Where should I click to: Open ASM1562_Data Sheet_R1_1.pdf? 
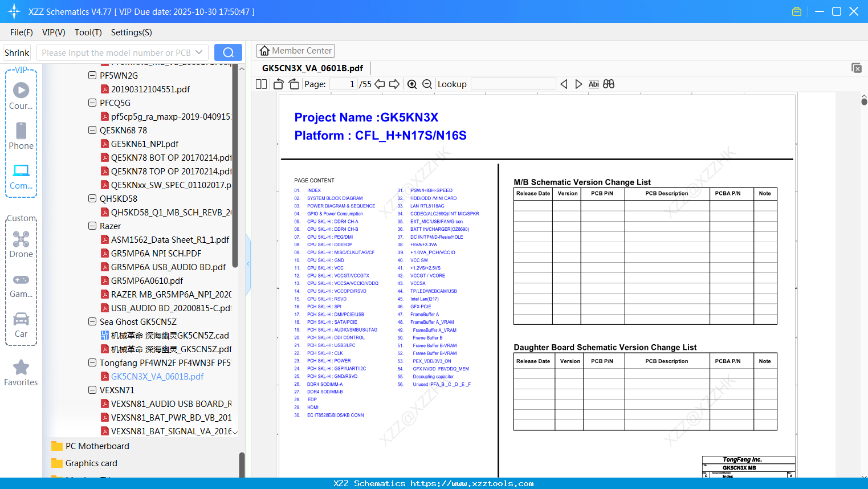click(x=170, y=239)
